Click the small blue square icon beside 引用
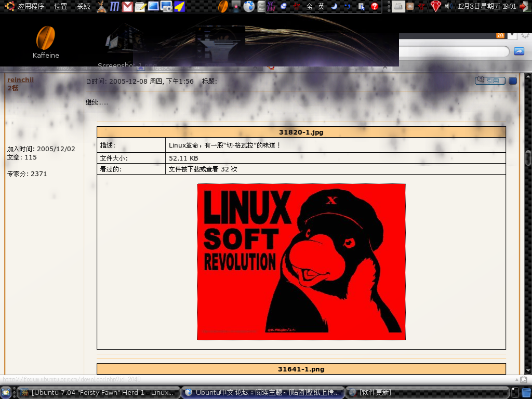 (x=513, y=81)
